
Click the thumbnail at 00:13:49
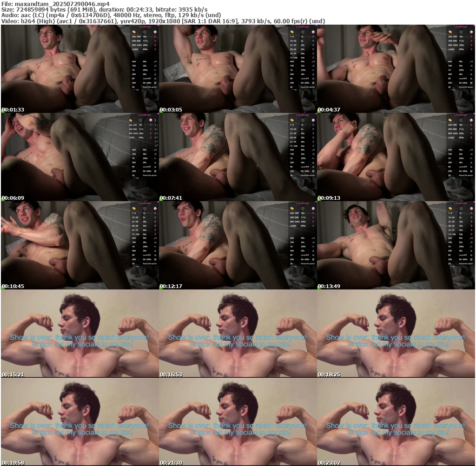click(x=396, y=245)
